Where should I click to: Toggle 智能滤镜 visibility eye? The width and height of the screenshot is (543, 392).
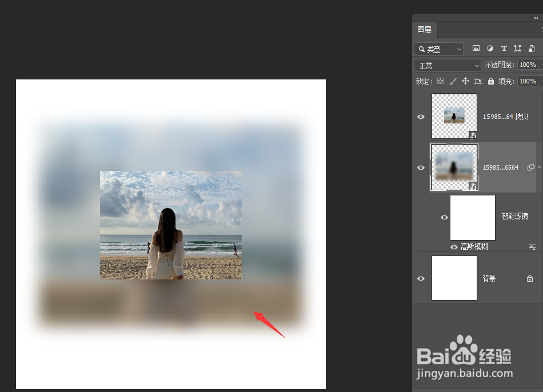444,218
